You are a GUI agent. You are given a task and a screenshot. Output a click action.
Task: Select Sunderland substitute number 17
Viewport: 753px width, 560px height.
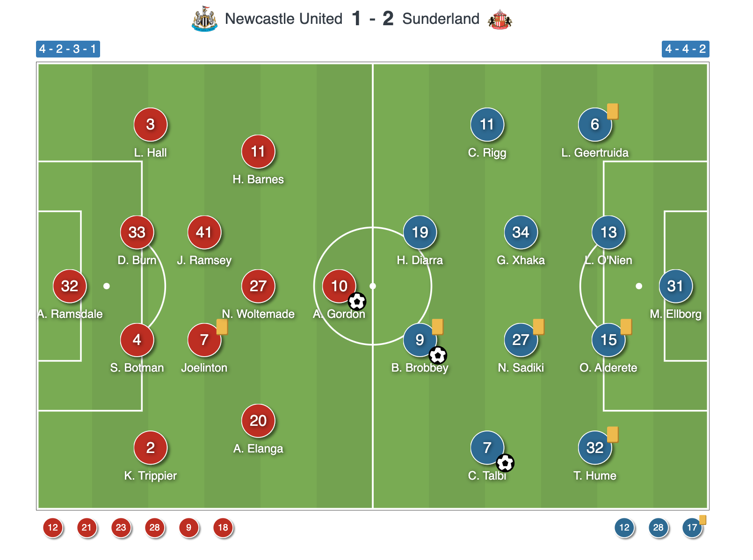click(x=692, y=528)
